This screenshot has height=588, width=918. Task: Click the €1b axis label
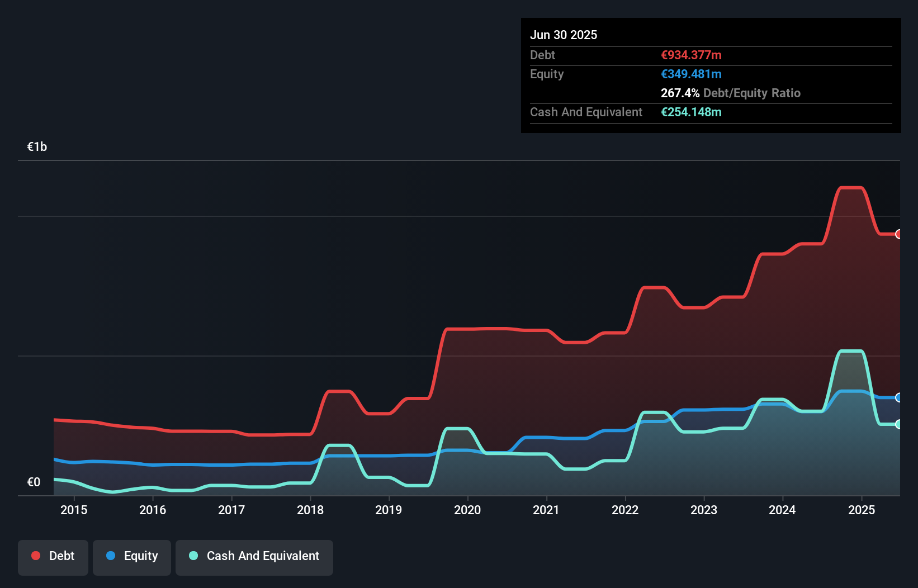(37, 146)
